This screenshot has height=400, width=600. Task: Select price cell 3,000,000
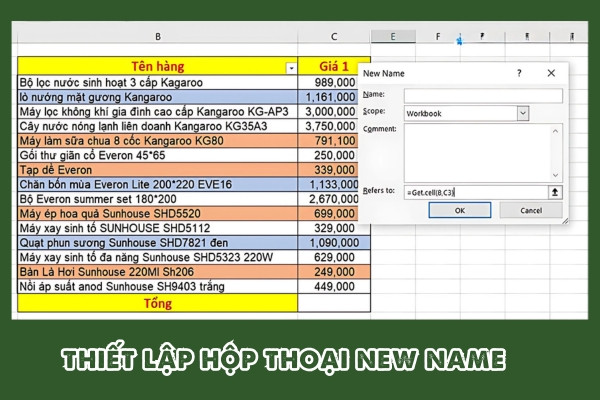328,111
